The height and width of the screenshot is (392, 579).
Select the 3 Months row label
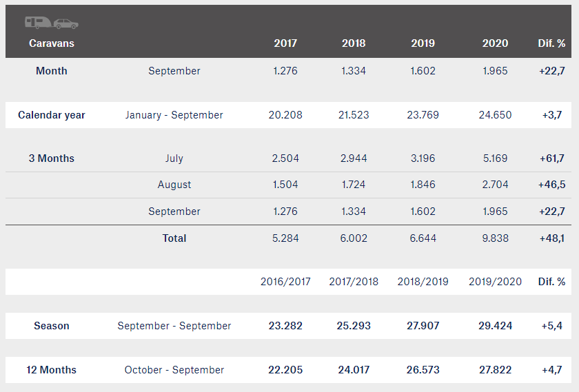tap(52, 158)
